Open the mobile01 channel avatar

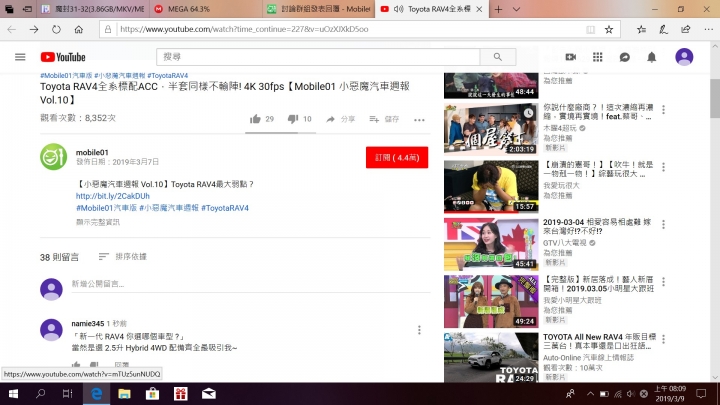pos(54,157)
